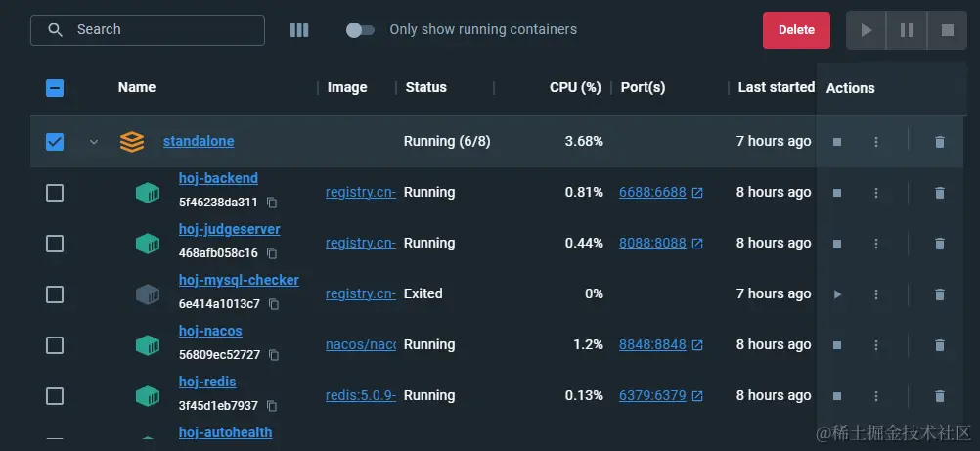
Task: Copy the hoj-nacos container ID
Action: pyautogui.click(x=273, y=355)
